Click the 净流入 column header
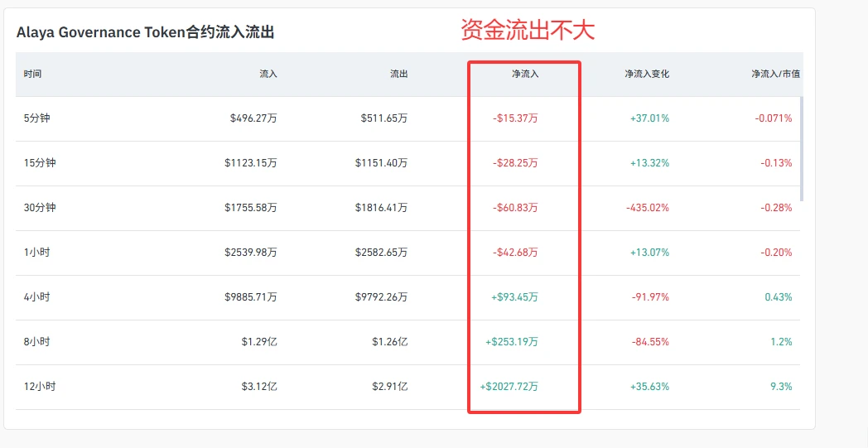Viewport: 868px width, 448px height. [x=525, y=74]
